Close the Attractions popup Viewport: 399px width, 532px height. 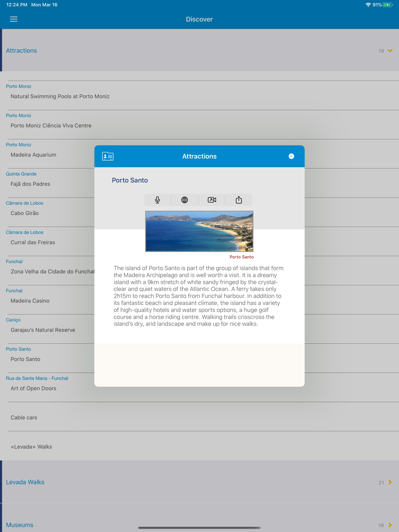(291, 156)
